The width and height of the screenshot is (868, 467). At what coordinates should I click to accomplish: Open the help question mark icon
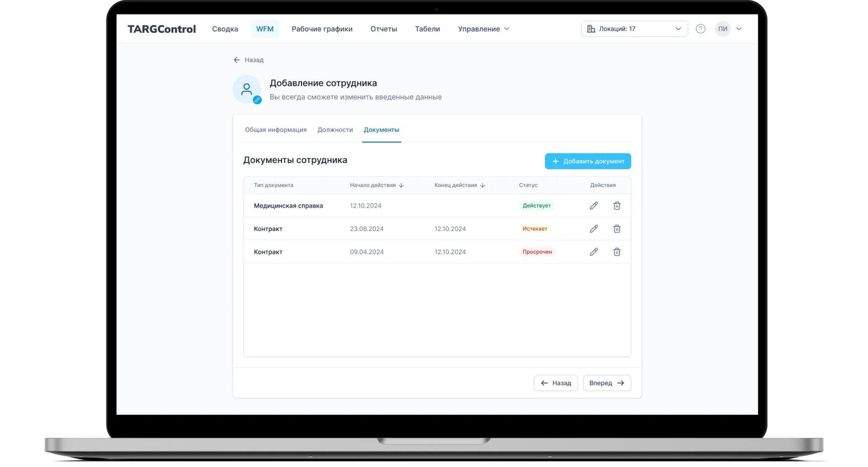pos(700,29)
